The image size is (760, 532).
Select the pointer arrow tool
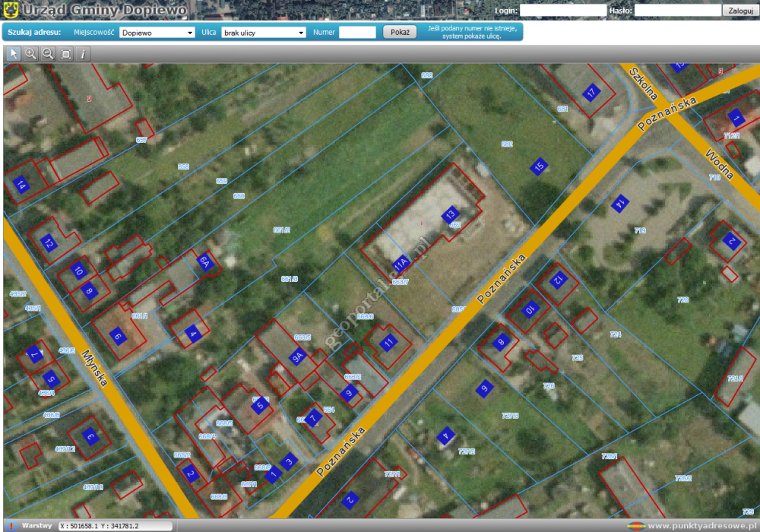point(14,53)
